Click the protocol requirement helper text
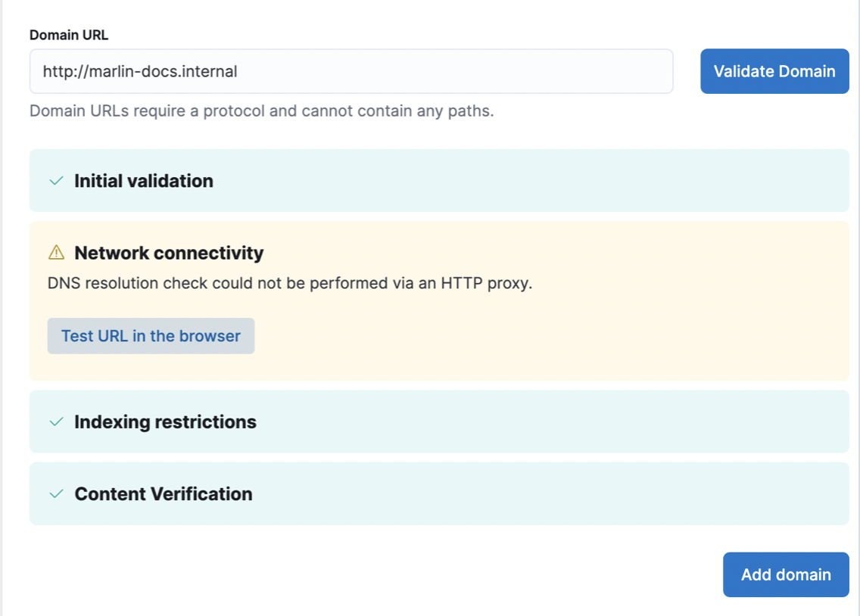 [x=261, y=110]
